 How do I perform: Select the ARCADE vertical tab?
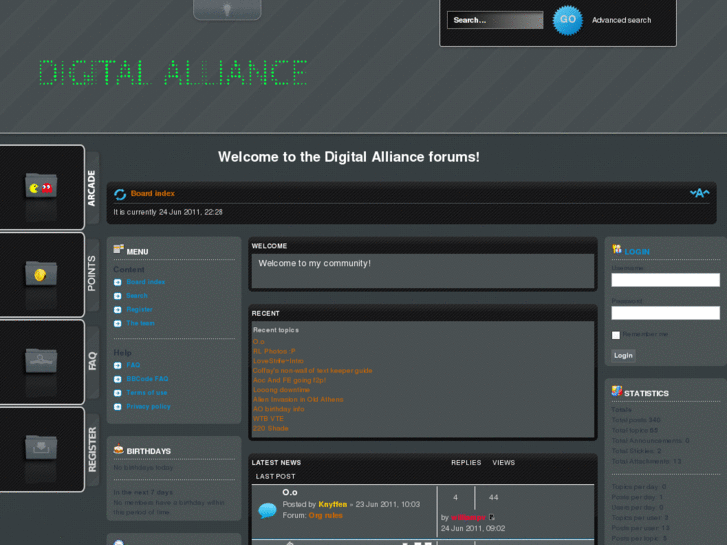(x=92, y=188)
